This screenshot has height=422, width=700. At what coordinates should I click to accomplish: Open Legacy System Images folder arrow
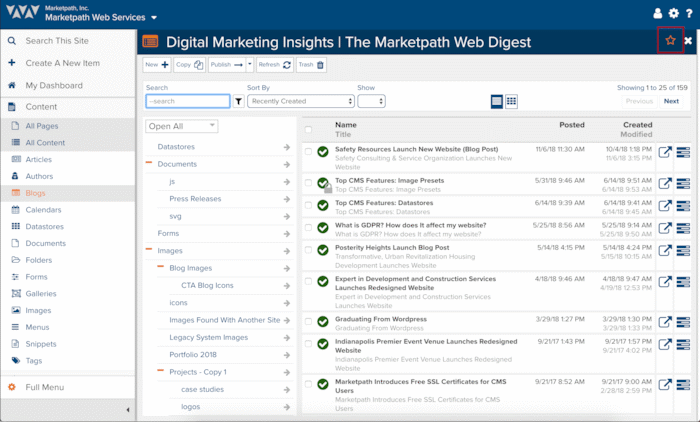click(x=287, y=338)
